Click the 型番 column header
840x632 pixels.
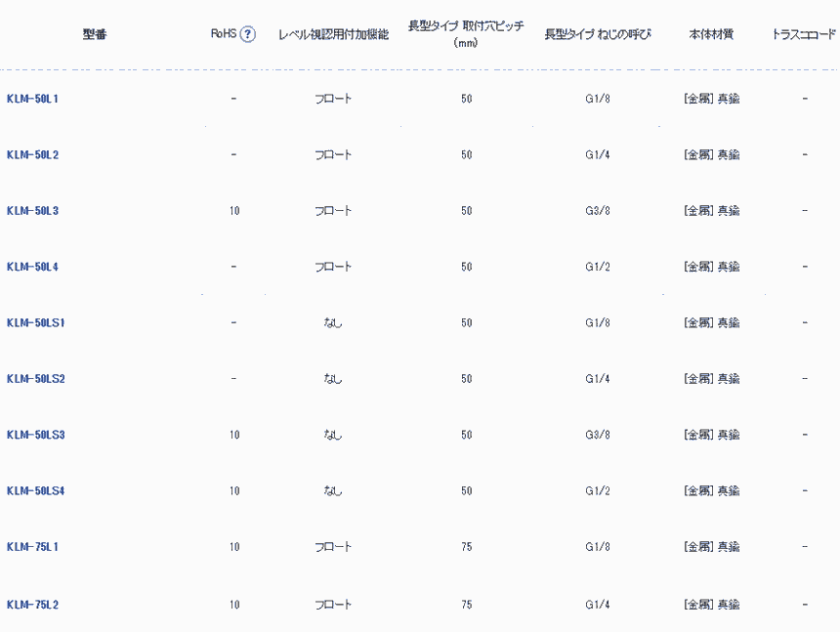coord(95,35)
